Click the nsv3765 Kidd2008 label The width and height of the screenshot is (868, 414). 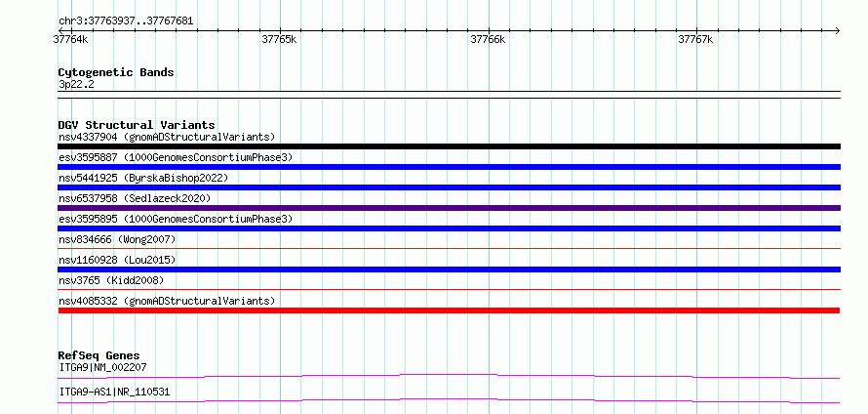[x=111, y=280]
